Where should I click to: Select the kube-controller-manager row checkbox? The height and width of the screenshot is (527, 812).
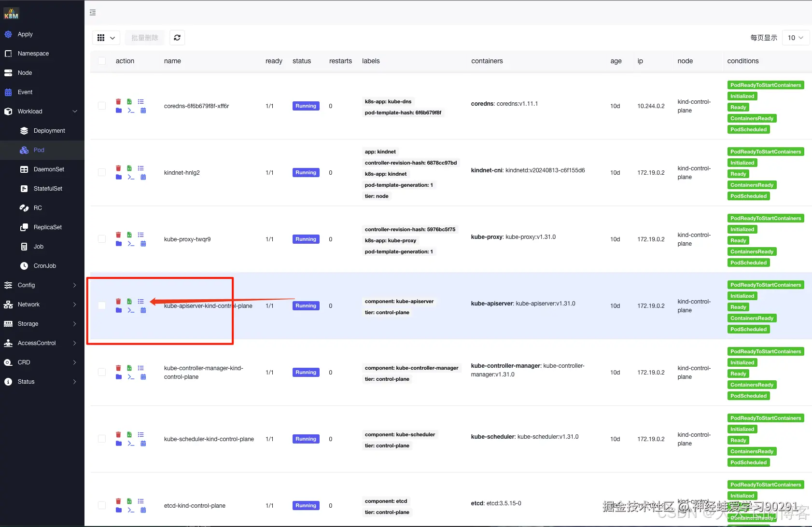[x=102, y=372]
